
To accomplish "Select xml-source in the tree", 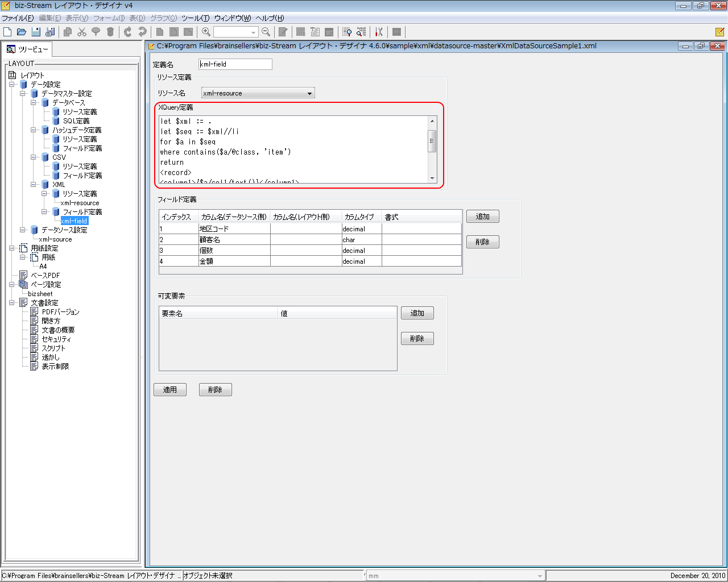I will [x=55, y=239].
